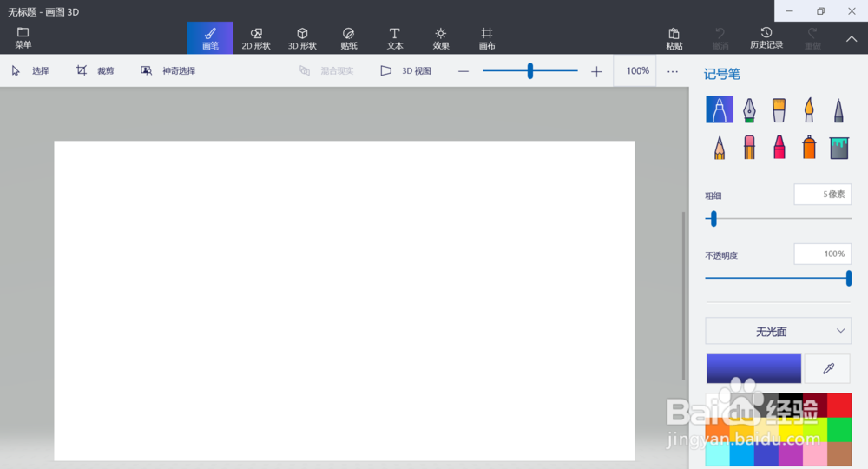The height and width of the screenshot is (469, 868).
Task: Adjust the 不透明度 opacity slider
Action: pyautogui.click(x=778, y=278)
